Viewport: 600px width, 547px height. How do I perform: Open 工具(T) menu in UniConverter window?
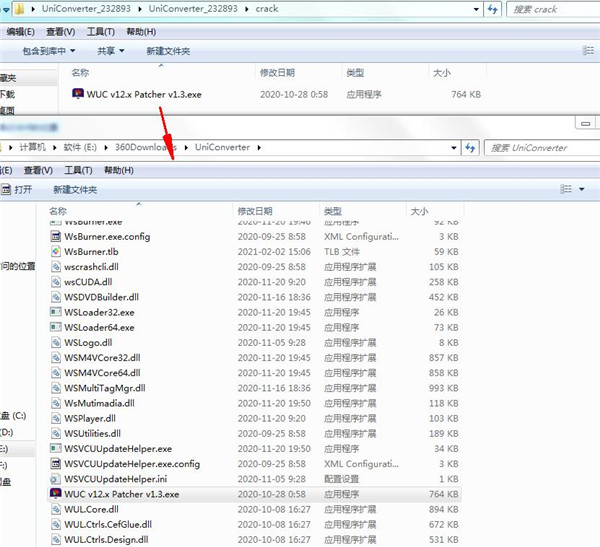pyautogui.click(x=78, y=170)
